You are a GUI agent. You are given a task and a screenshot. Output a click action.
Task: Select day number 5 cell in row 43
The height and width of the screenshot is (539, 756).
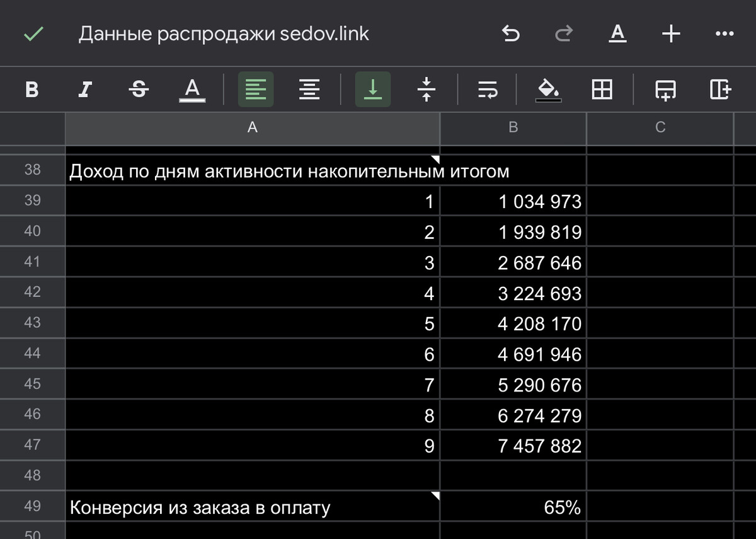coord(253,323)
